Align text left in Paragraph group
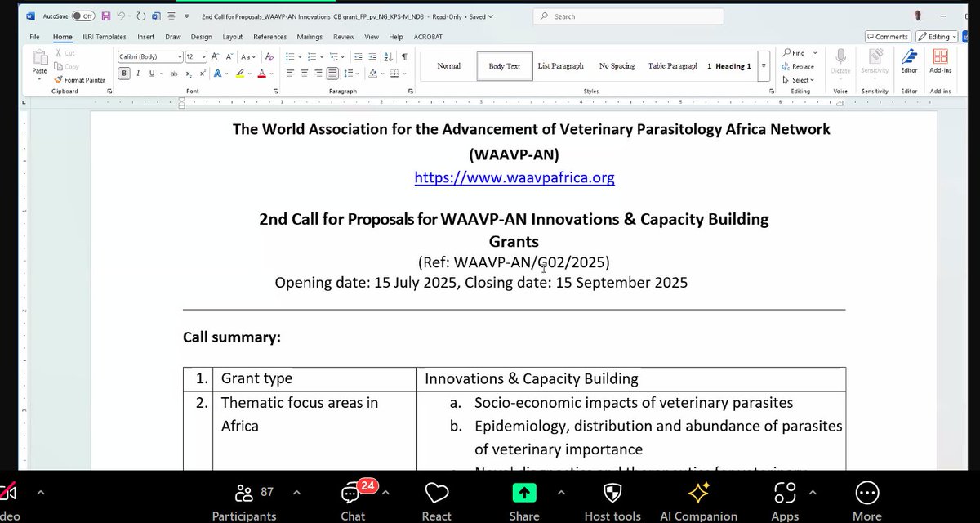The width and height of the screenshot is (980, 523). tap(289, 74)
